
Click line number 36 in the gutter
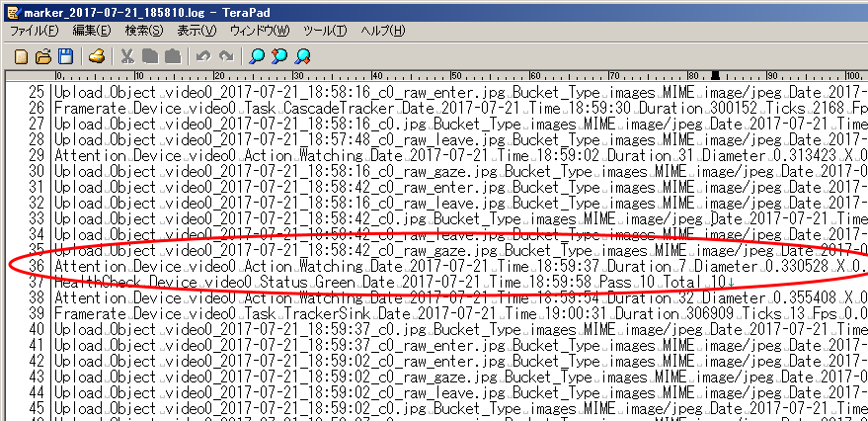[37, 267]
